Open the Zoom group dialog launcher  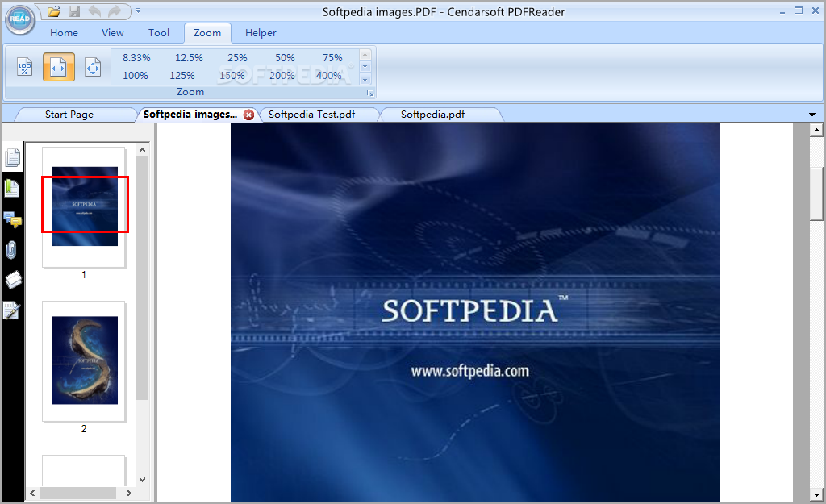click(370, 94)
